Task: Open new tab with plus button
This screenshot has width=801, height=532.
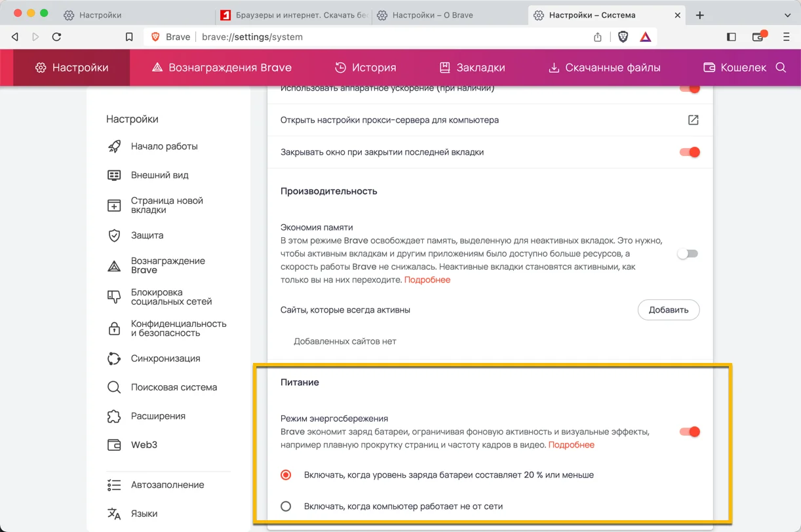Action: click(x=700, y=15)
